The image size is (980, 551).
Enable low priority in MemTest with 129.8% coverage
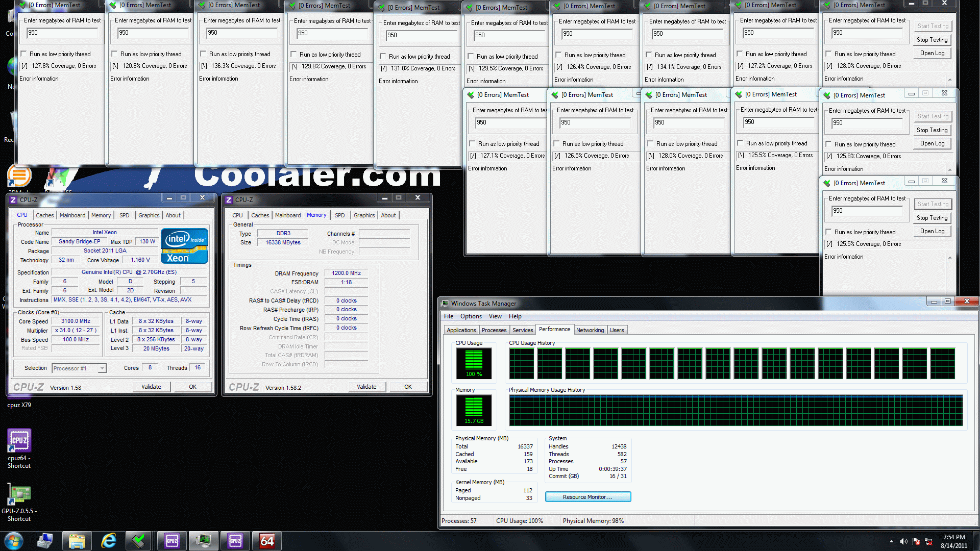293,54
